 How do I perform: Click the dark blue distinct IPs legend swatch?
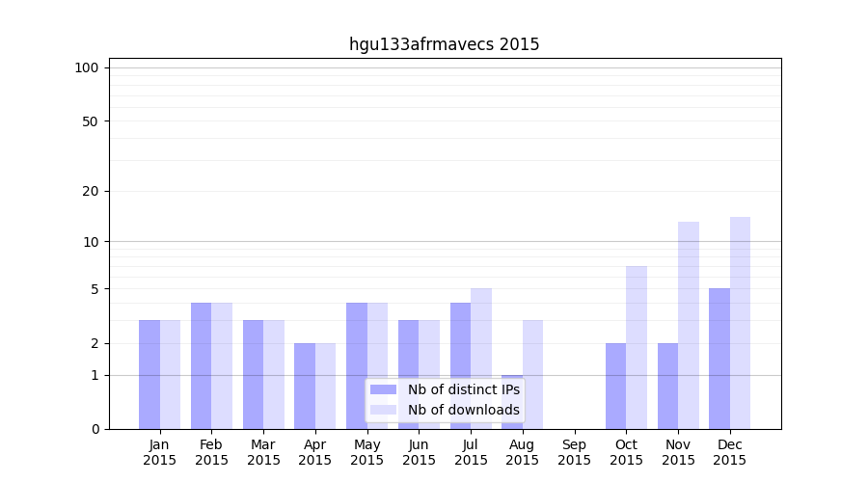point(383,389)
